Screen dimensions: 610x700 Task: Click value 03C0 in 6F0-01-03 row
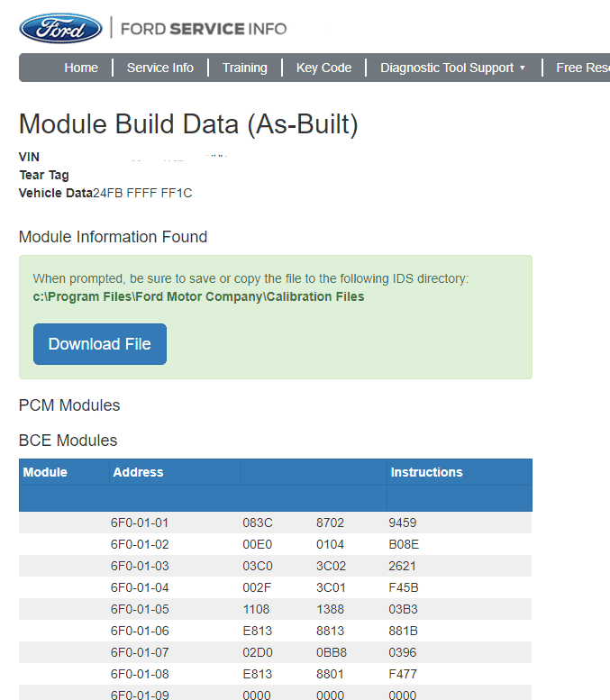(x=258, y=566)
